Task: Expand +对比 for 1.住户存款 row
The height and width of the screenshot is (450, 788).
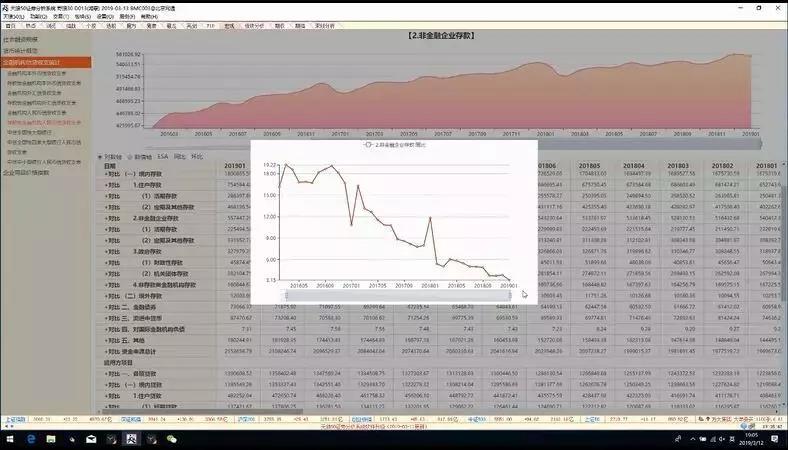Action: (x=111, y=185)
